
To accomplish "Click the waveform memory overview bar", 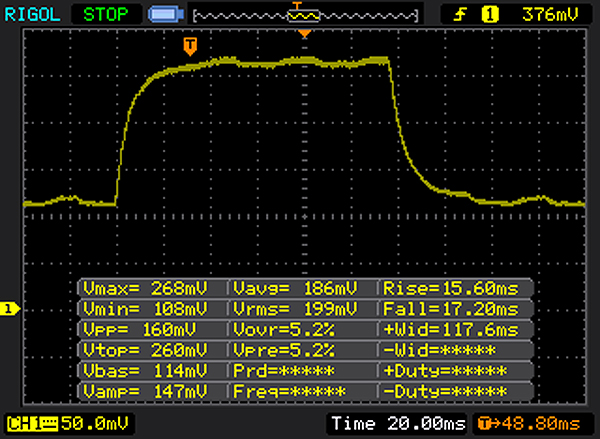I will click(x=305, y=16).
